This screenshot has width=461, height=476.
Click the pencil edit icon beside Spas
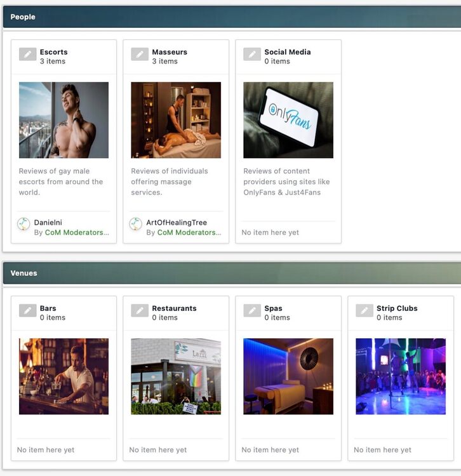(x=252, y=310)
